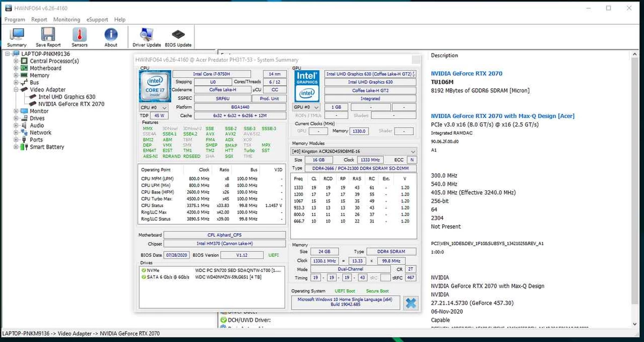
Task: Click the status bar device path
Action: click(x=81, y=333)
